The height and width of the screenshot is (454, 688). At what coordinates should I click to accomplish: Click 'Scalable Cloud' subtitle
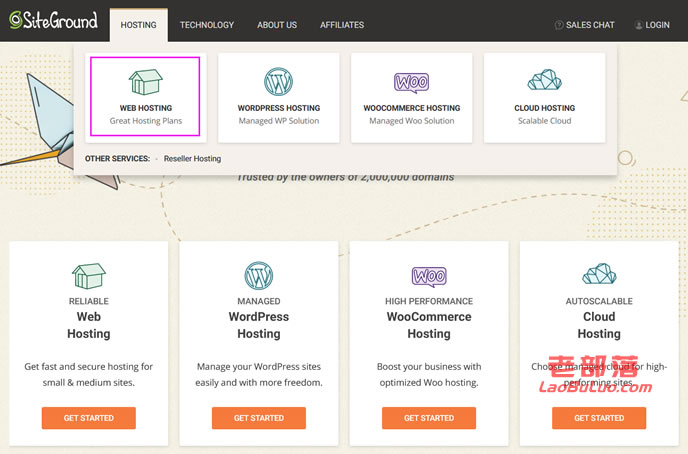545,121
